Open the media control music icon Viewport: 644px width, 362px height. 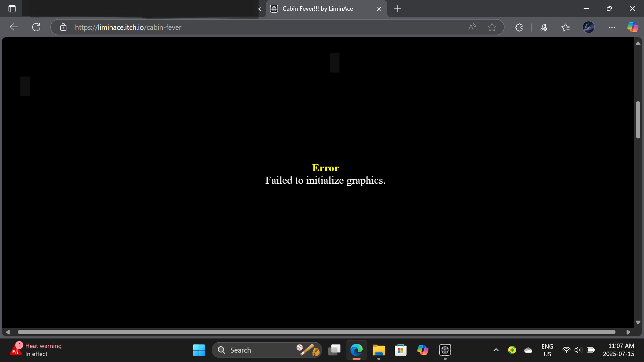tap(543, 27)
